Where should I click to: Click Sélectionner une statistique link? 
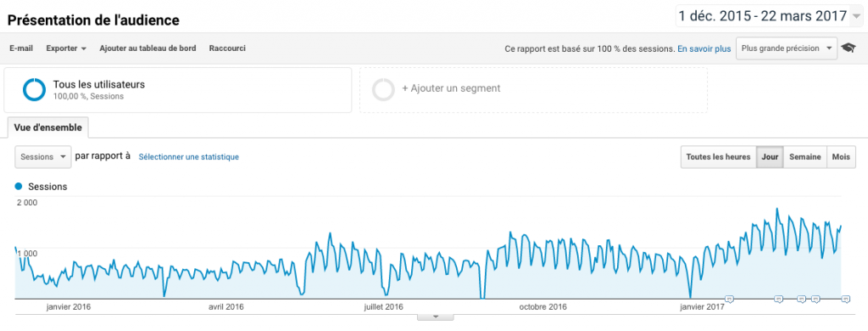[189, 157]
